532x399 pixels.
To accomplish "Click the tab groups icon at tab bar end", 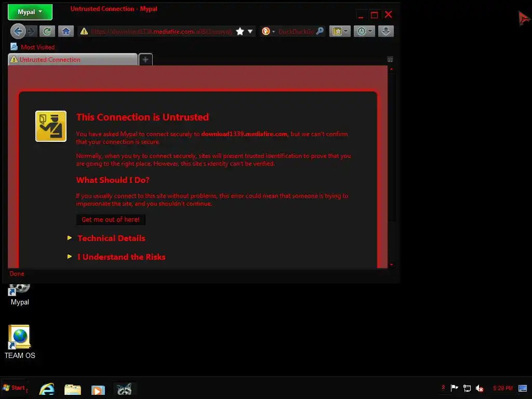I will coord(390,59).
